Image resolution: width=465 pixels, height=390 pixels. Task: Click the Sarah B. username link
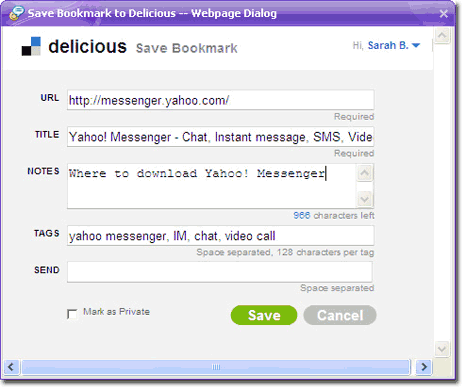click(388, 45)
